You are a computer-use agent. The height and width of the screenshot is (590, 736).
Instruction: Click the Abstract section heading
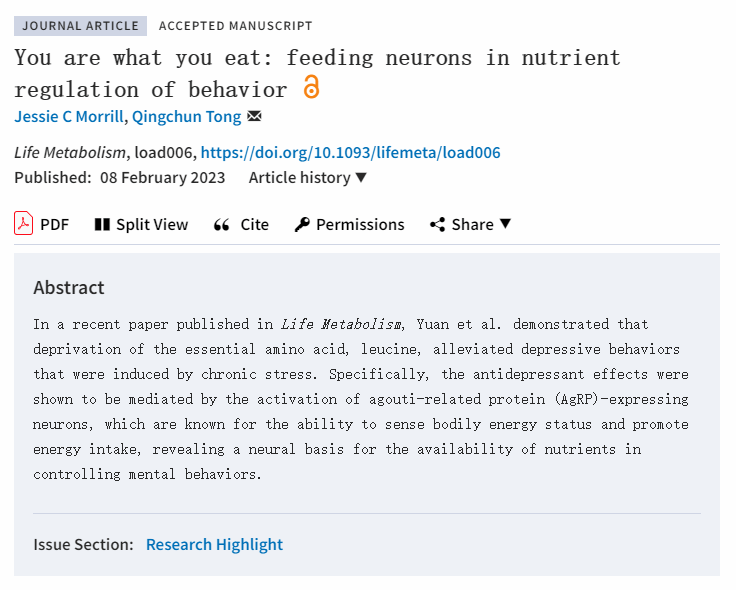(69, 288)
